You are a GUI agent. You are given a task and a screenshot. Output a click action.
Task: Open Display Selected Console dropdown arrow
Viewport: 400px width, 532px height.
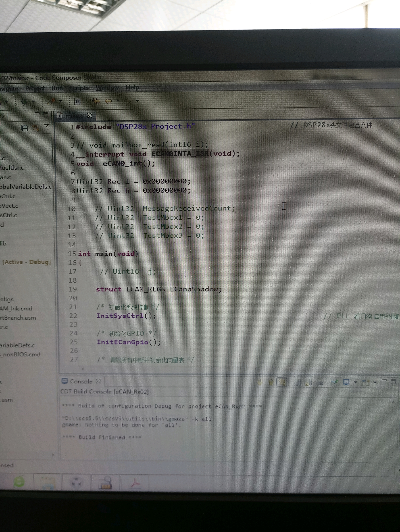(355, 382)
